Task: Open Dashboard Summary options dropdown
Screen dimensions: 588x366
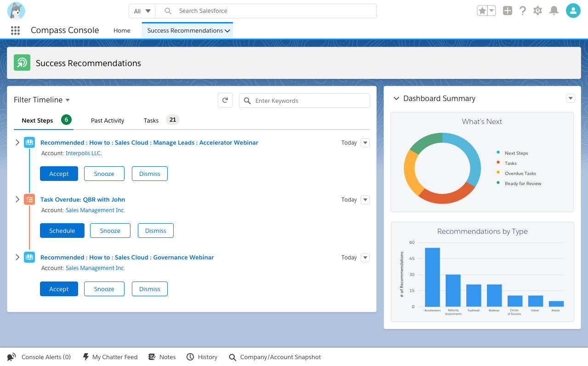Action: (571, 98)
